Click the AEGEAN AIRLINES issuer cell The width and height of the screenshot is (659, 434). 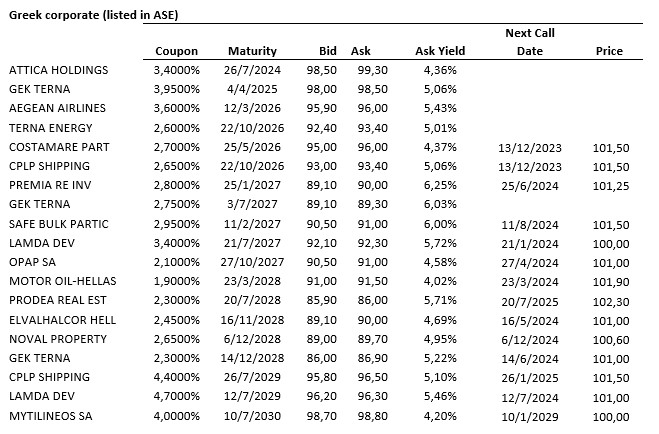[x=56, y=109]
